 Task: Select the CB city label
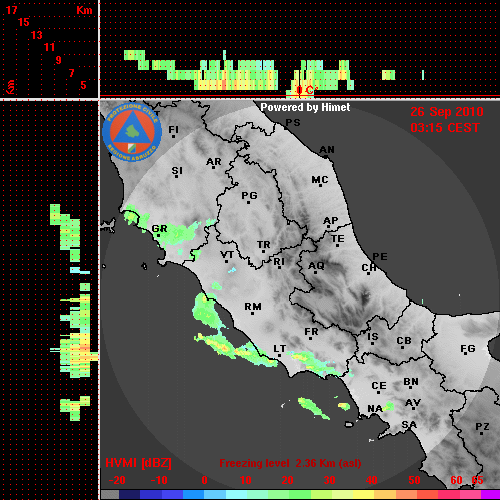404,341
